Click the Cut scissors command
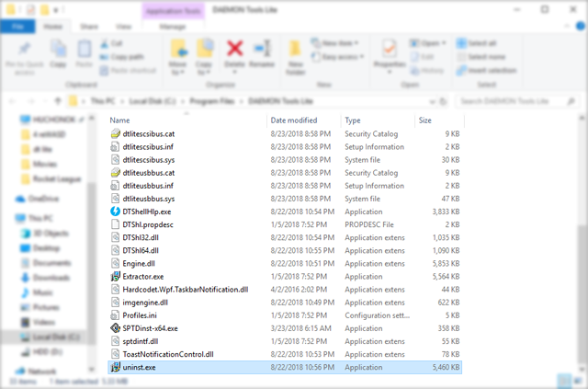 click(x=111, y=43)
